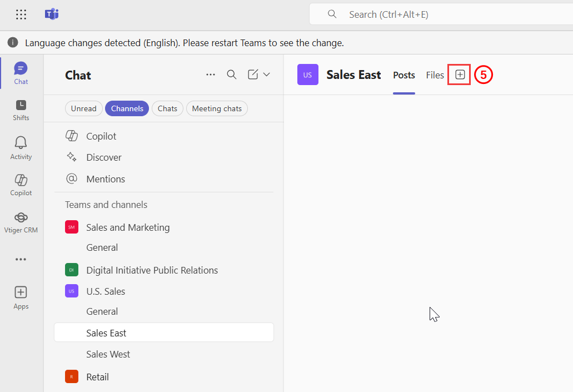Open Vtiger CRM app

[x=21, y=222]
